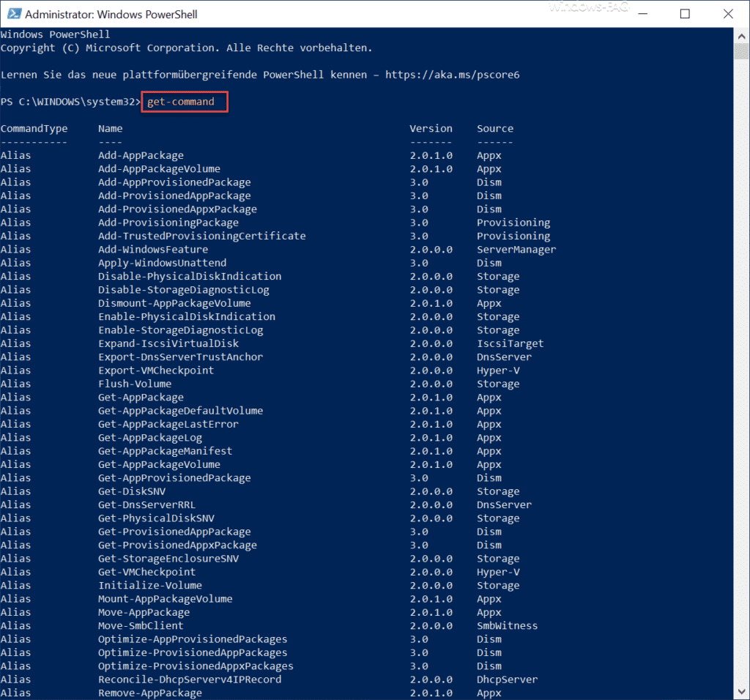
Task: Click the Get-PhysicalDiskSNV entry
Action: point(157,518)
